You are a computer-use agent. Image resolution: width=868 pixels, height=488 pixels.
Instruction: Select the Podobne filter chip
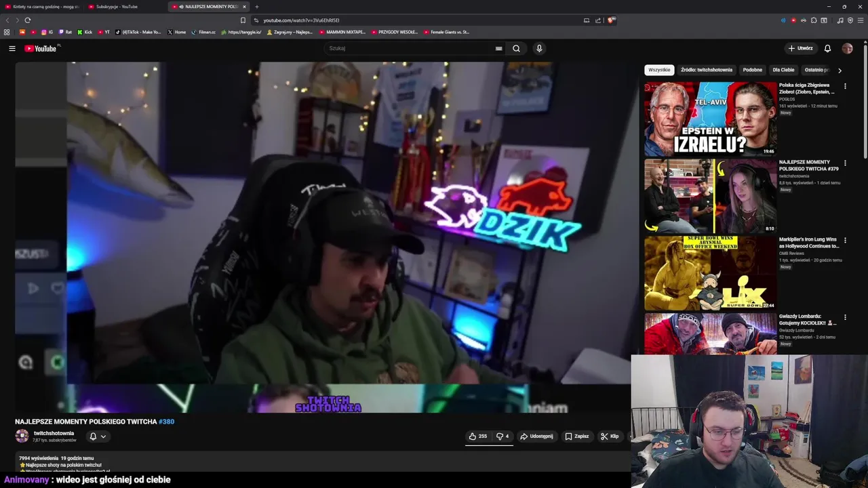tap(752, 70)
